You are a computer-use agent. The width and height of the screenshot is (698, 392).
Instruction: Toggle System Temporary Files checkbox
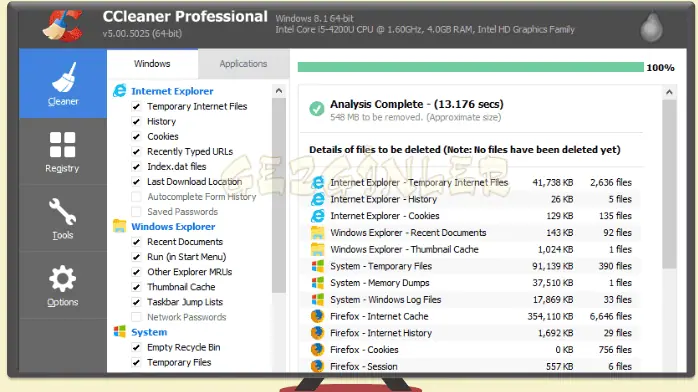click(136, 362)
